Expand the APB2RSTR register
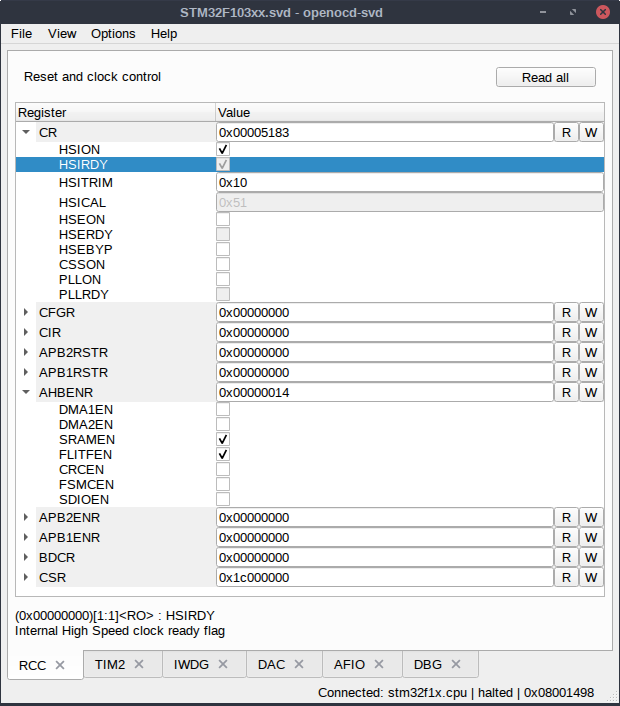 (26, 352)
